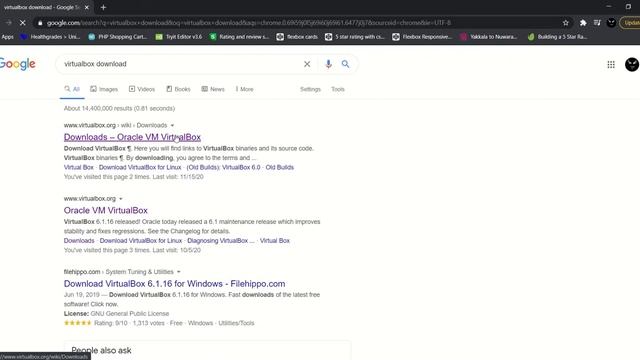640x360 pixels.
Task: Switch to the Videos tab
Action: click(142, 89)
